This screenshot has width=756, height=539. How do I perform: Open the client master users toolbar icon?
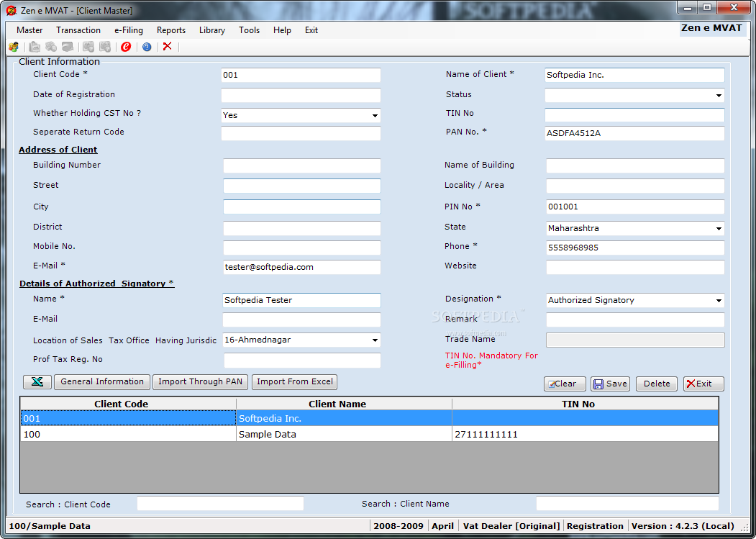pyautogui.click(x=14, y=47)
